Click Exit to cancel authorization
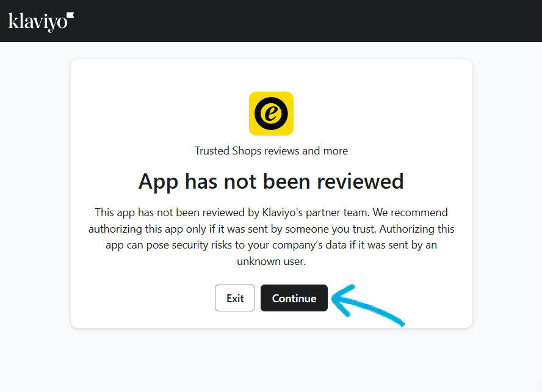Screen dimensions: 542x392 (235, 298)
